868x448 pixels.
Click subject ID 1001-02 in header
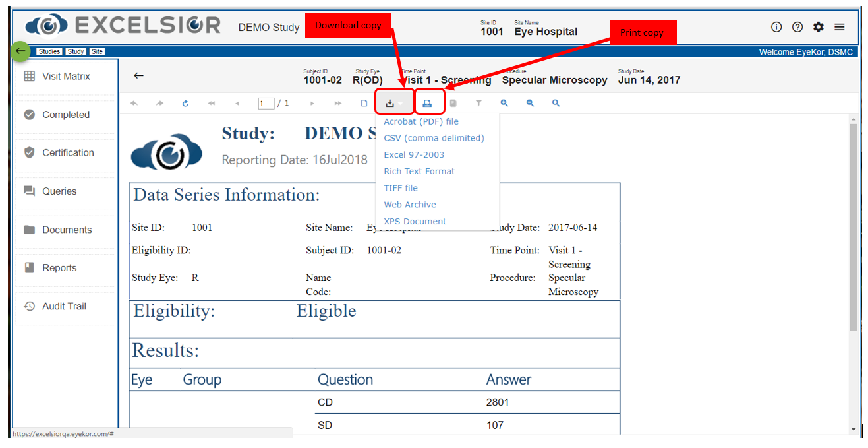click(x=322, y=80)
